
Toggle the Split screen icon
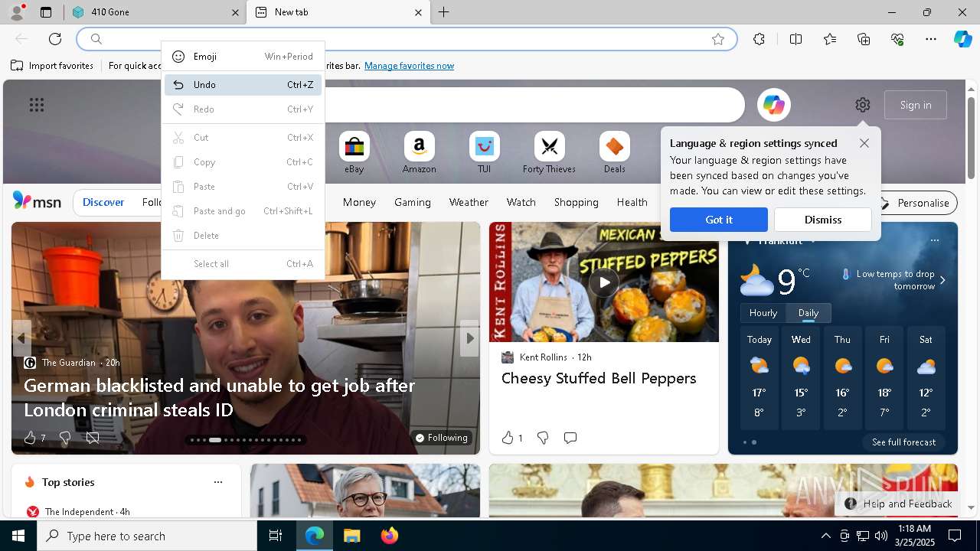[795, 39]
